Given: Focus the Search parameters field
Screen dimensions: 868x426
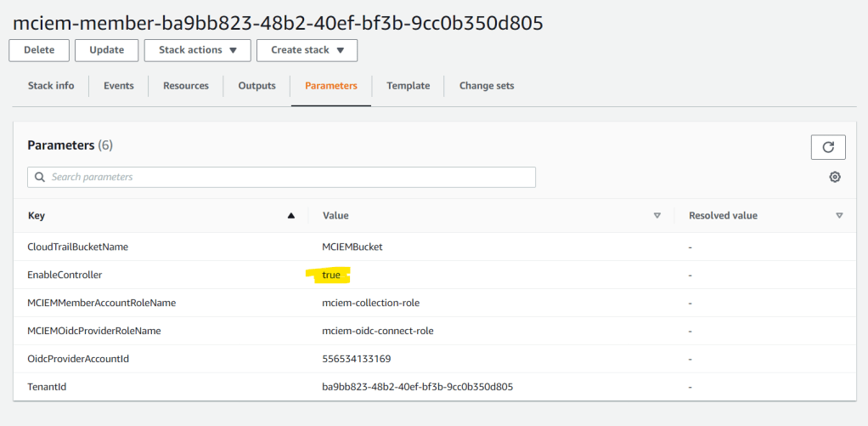Looking at the screenshot, I should pyautogui.click(x=289, y=177).
